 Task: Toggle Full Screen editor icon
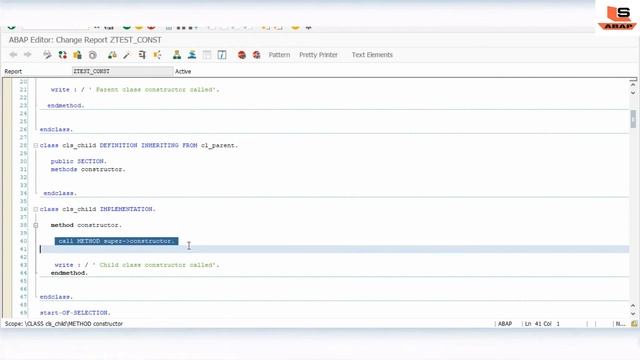point(207,55)
